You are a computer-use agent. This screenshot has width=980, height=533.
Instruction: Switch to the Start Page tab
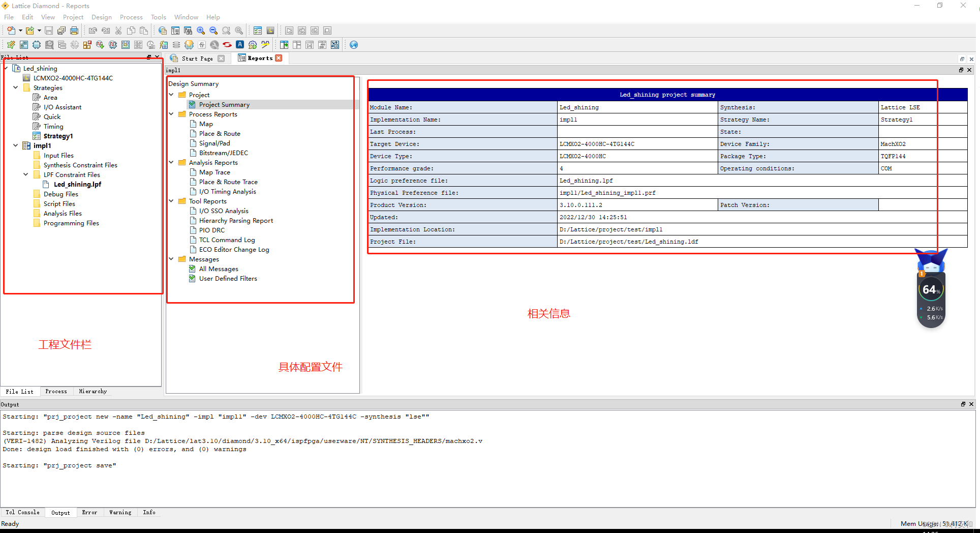[197, 58]
